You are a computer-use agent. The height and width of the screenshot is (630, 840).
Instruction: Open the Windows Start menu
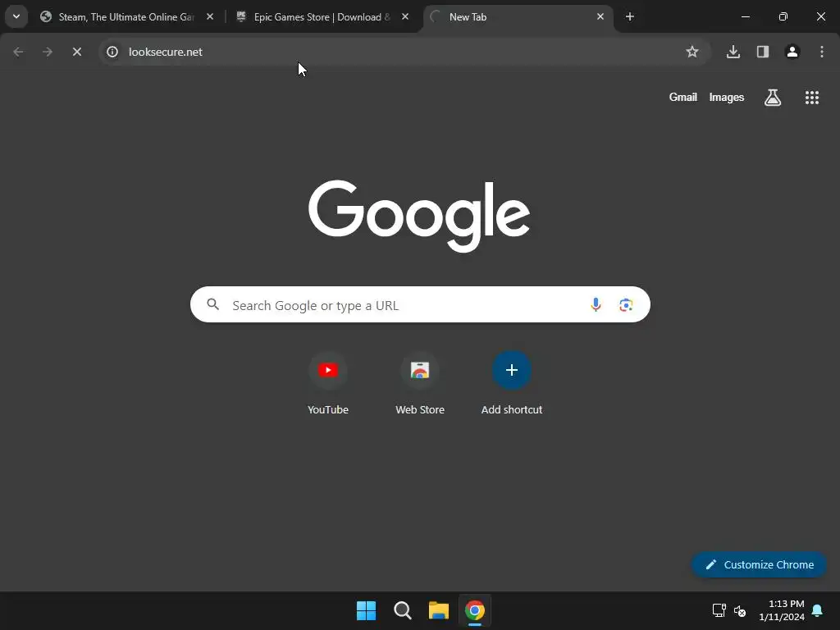[x=367, y=610]
